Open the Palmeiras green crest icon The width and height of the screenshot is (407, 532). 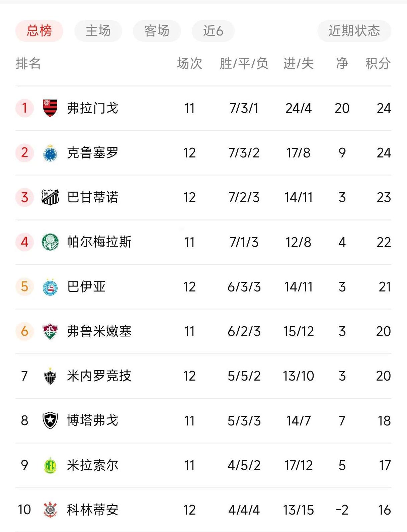(x=50, y=242)
